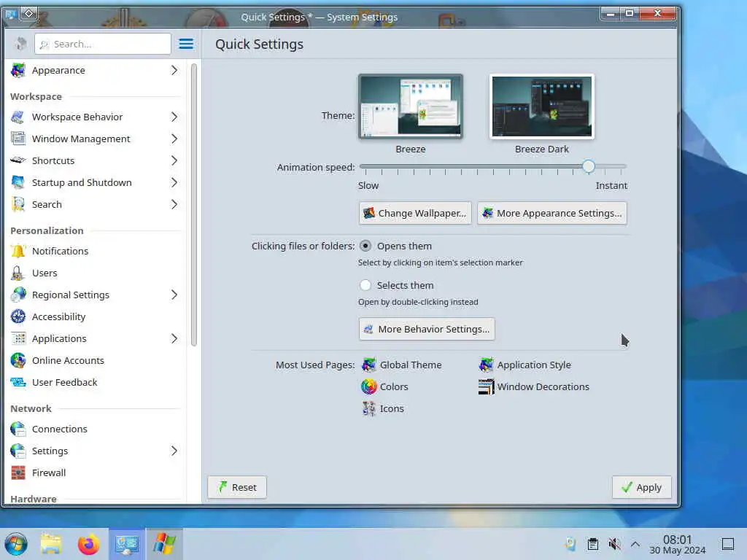Open the Global Theme page icon
Viewport: 747px width, 560px height.
(x=368, y=365)
